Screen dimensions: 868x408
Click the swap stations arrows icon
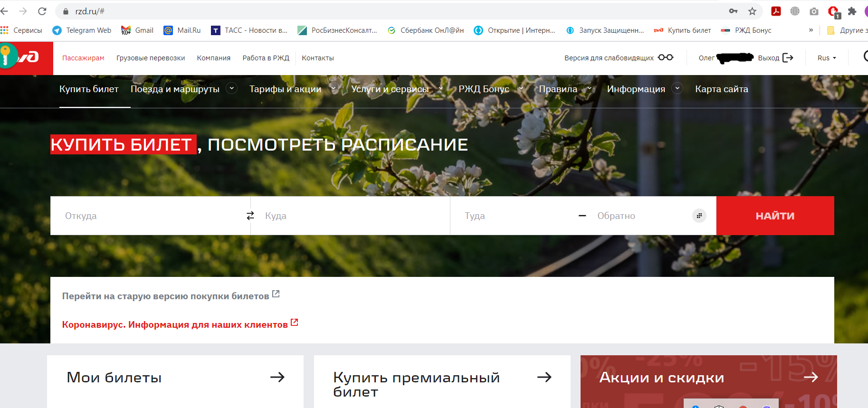click(x=250, y=216)
